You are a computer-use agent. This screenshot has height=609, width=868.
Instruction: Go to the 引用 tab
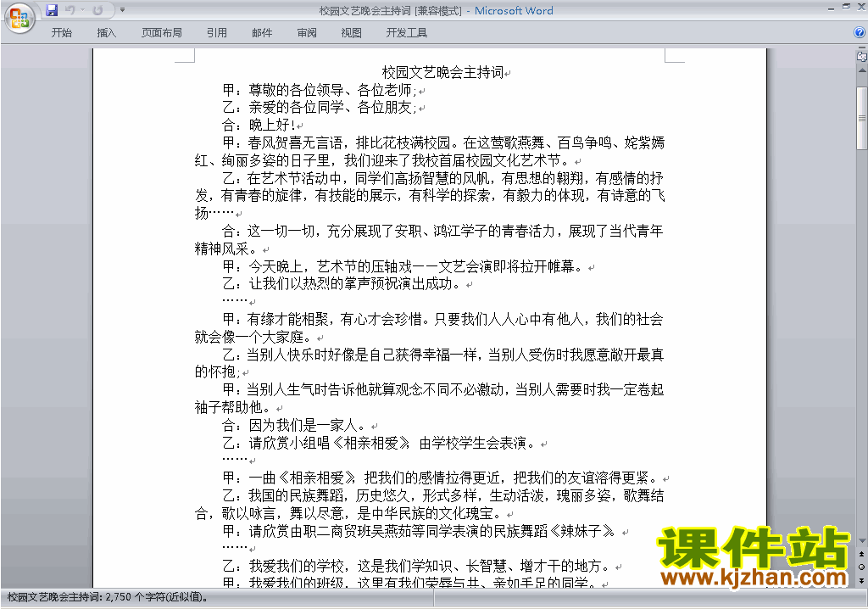(216, 33)
